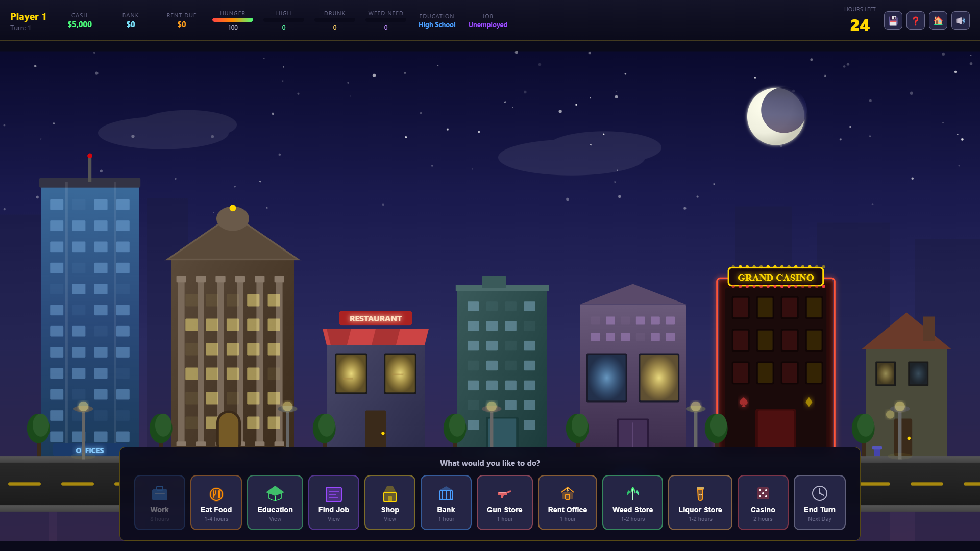Choose the Eat Food action
The width and height of the screenshot is (980, 551).
click(x=216, y=503)
